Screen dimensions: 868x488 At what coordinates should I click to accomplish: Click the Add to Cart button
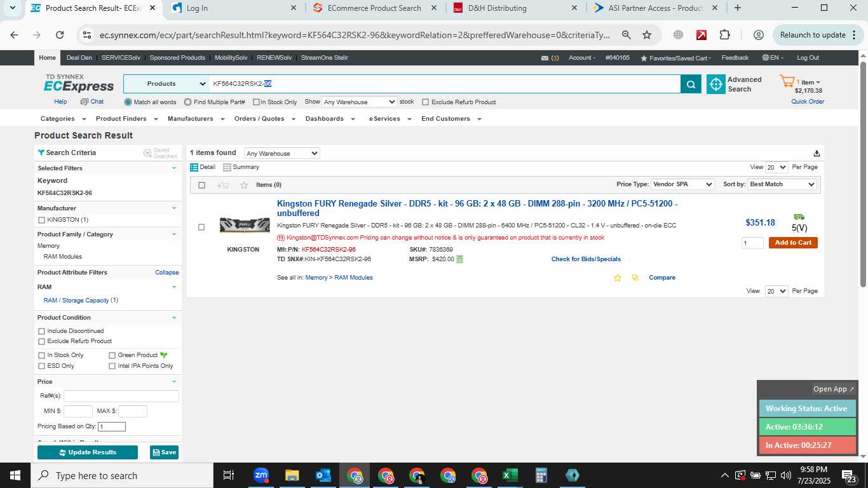point(793,243)
